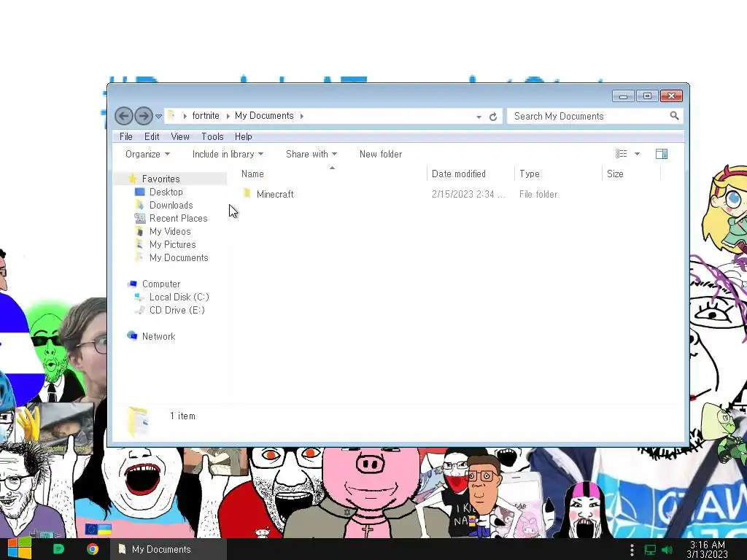Select the Minecraft folder icon
Screen dimensions: 747x560
click(247, 193)
